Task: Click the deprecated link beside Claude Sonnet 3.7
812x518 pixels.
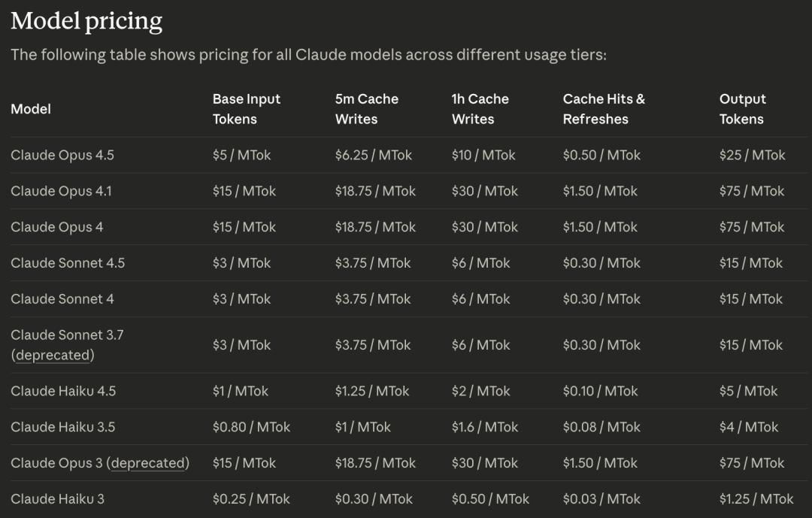Action: click(53, 355)
